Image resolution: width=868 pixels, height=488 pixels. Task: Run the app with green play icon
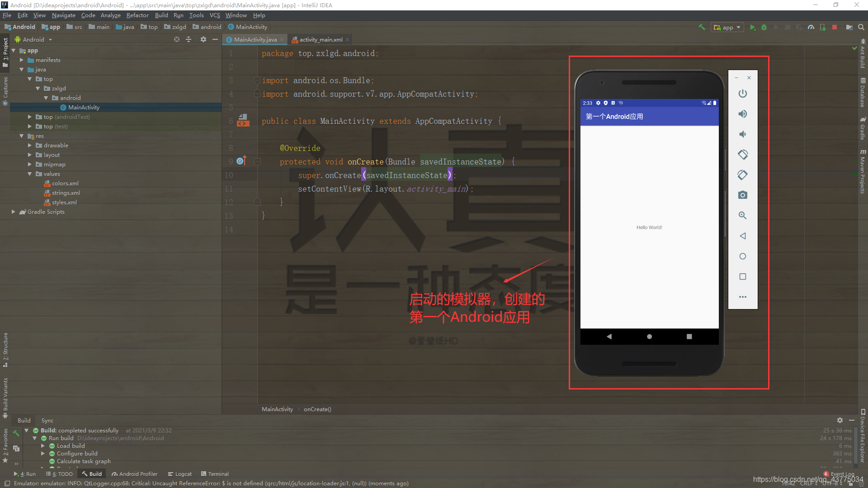tap(753, 27)
